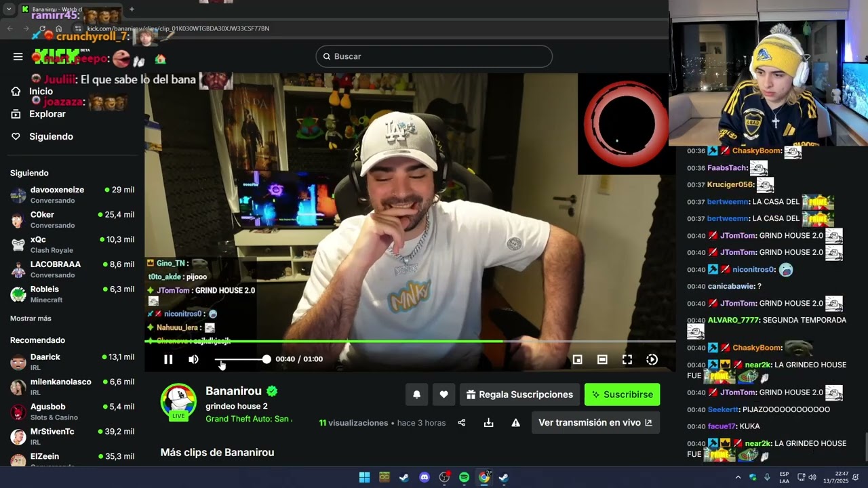
Task: Click chat user facue17's name
Action: click(x=720, y=426)
